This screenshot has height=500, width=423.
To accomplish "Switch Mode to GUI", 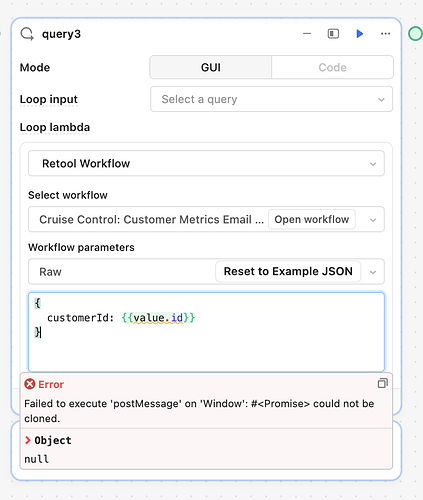I will coord(211,67).
